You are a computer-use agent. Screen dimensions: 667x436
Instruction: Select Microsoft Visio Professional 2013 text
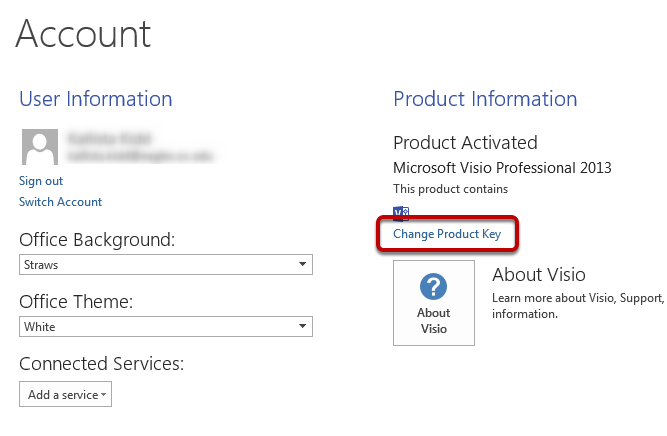point(502,168)
